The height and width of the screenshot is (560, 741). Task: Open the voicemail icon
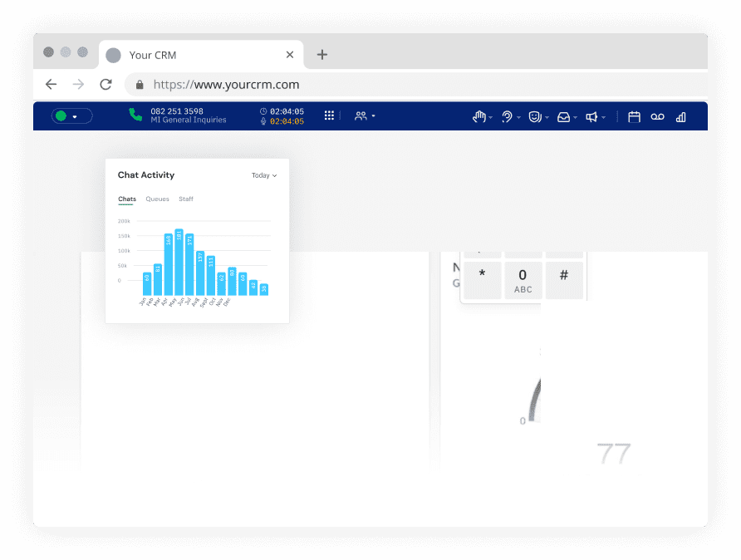point(657,116)
